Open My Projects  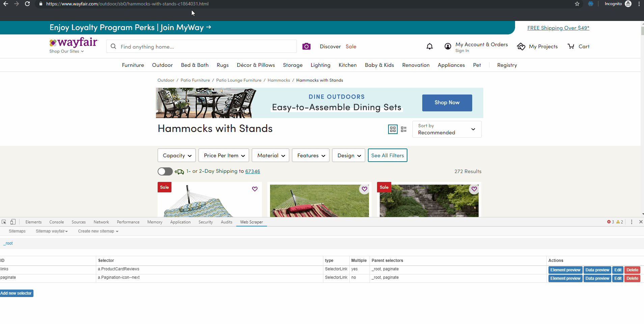pyautogui.click(x=537, y=46)
